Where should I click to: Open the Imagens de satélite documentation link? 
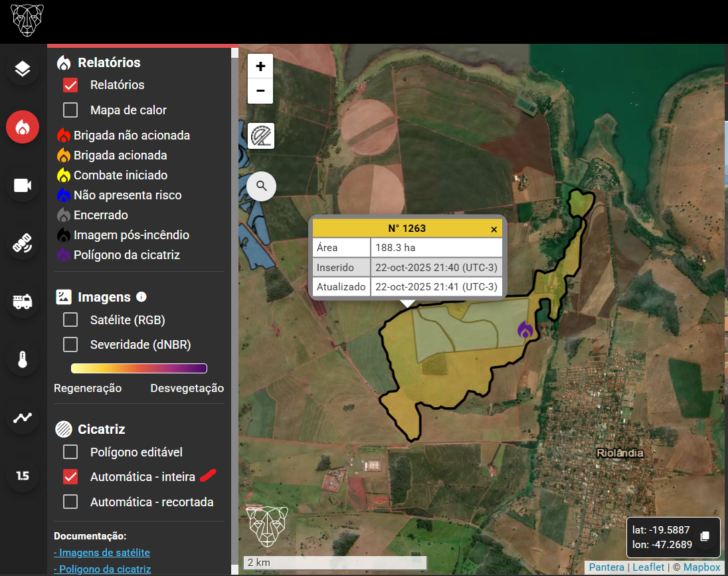point(102,553)
